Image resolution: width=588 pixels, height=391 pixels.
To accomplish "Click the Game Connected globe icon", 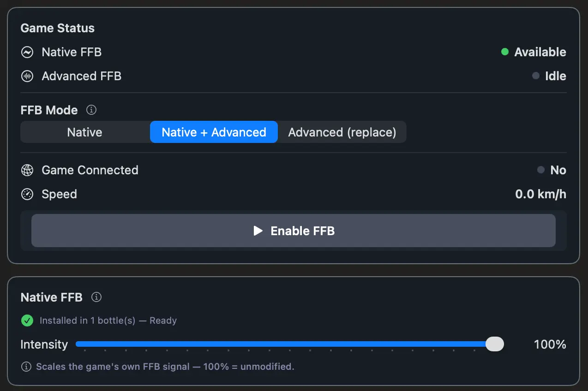I will coord(27,170).
